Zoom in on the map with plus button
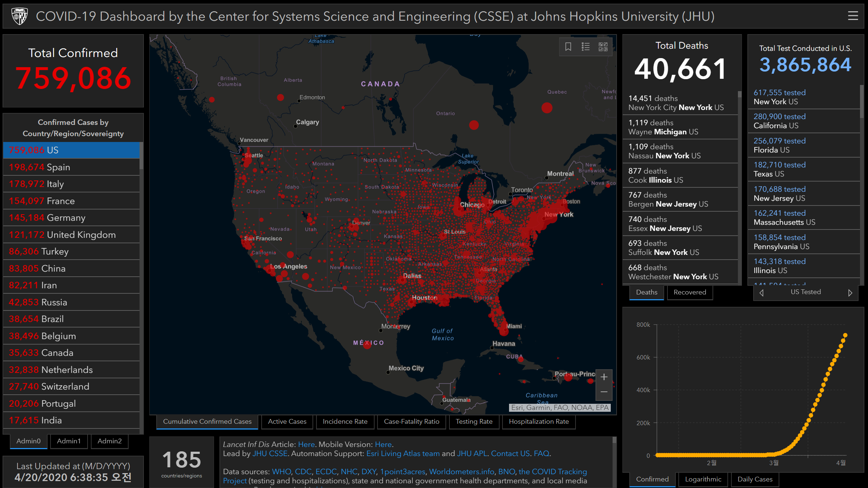The height and width of the screenshot is (488, 868). pyautogui.click(x=604, y=377)
